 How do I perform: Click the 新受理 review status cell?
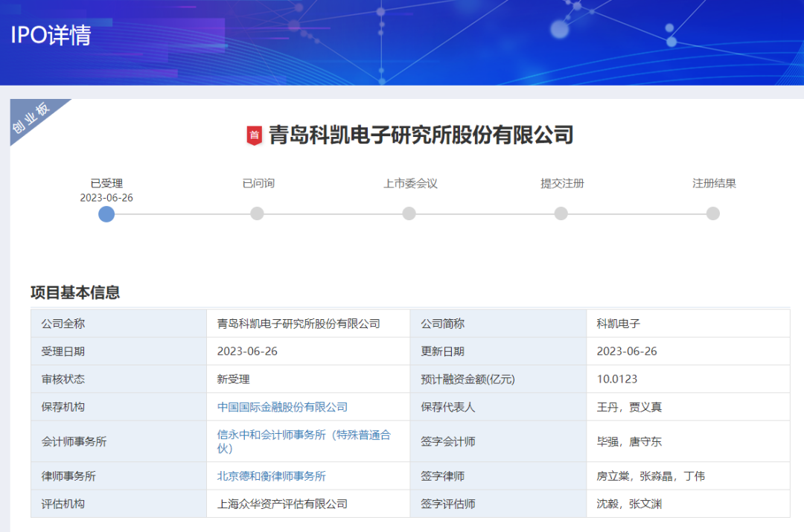[x=233, y=379]
